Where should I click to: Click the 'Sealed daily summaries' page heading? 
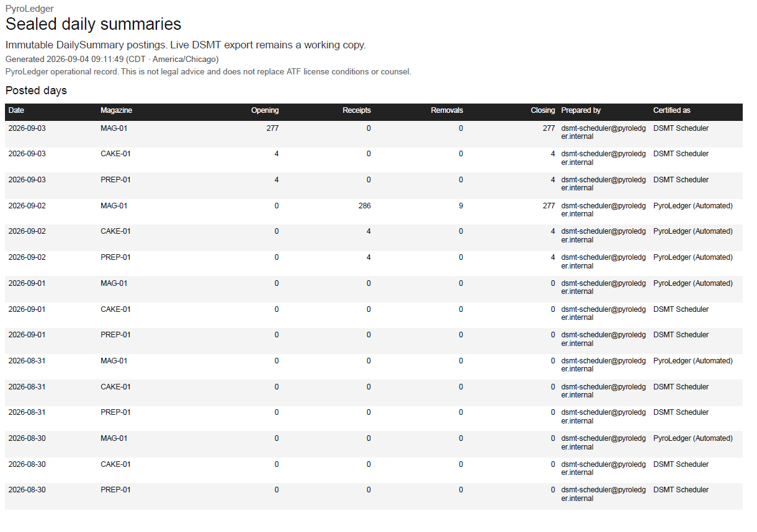click(x=93, y=24)
